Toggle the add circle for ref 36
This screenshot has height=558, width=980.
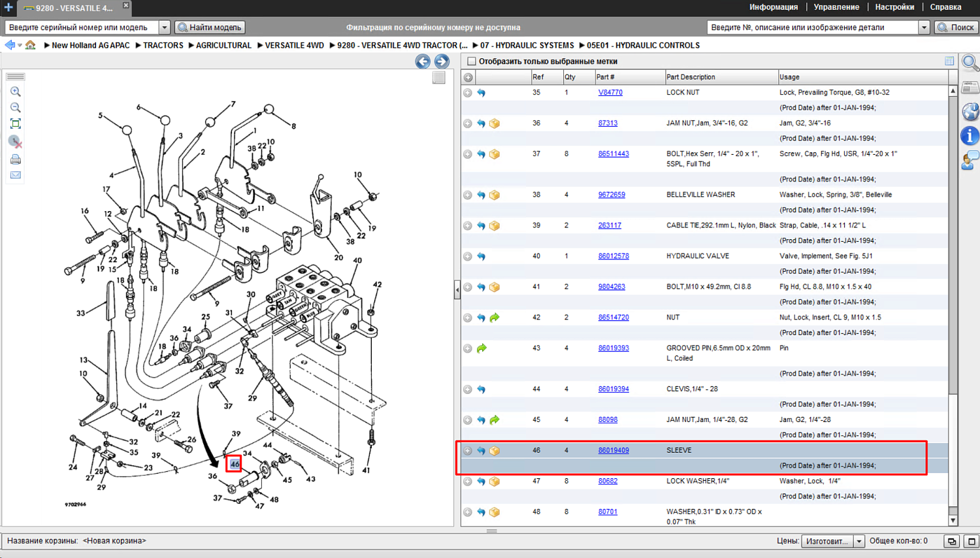(468, 123)
